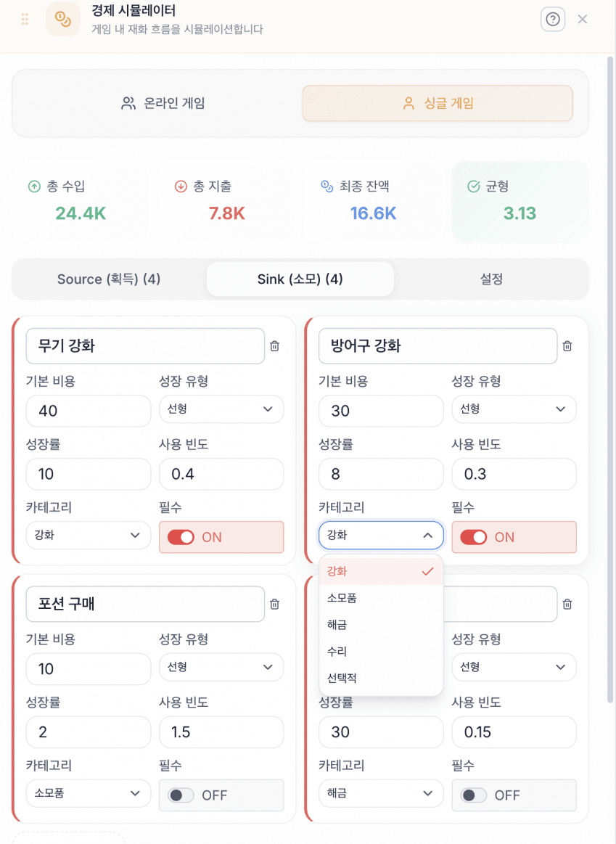616x844 pixels.
Task: Delete the 무기 강화 sink item
Action: [x=274, y=346]
